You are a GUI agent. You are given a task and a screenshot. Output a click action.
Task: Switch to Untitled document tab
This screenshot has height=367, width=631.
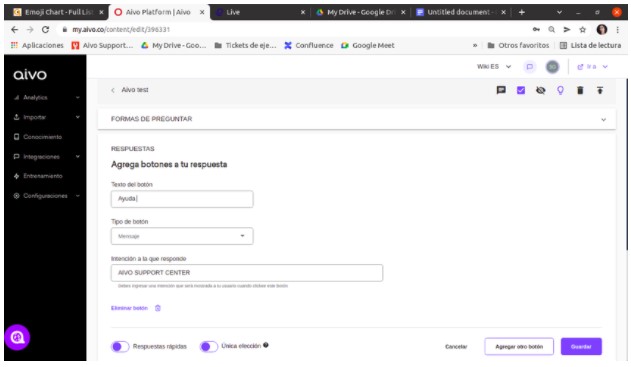click(x=461, y=12)
